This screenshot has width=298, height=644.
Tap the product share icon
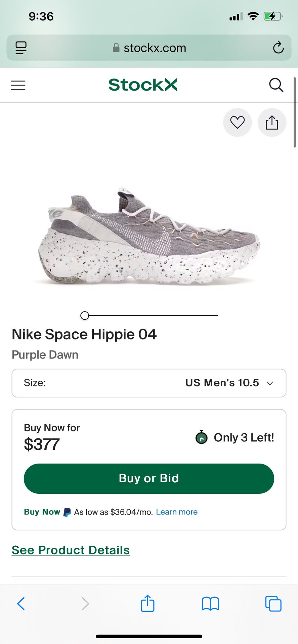pyautogui.click(x=272, y=122)
